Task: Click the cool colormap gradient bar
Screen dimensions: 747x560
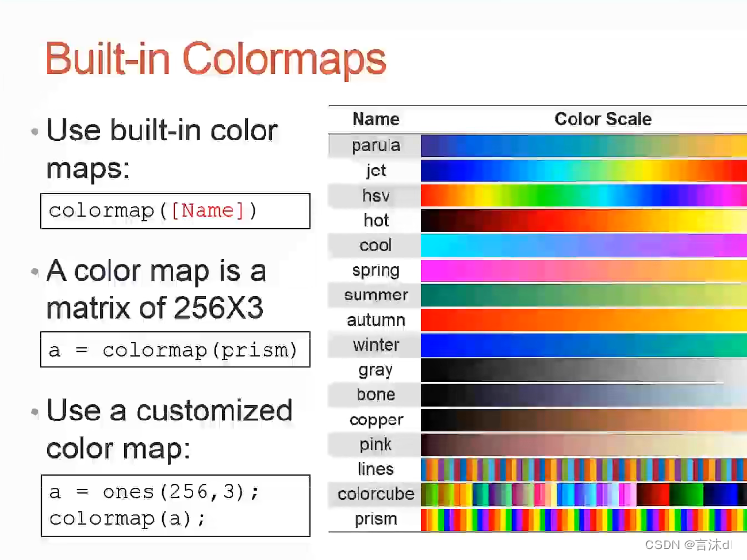Action: (583, 246)
